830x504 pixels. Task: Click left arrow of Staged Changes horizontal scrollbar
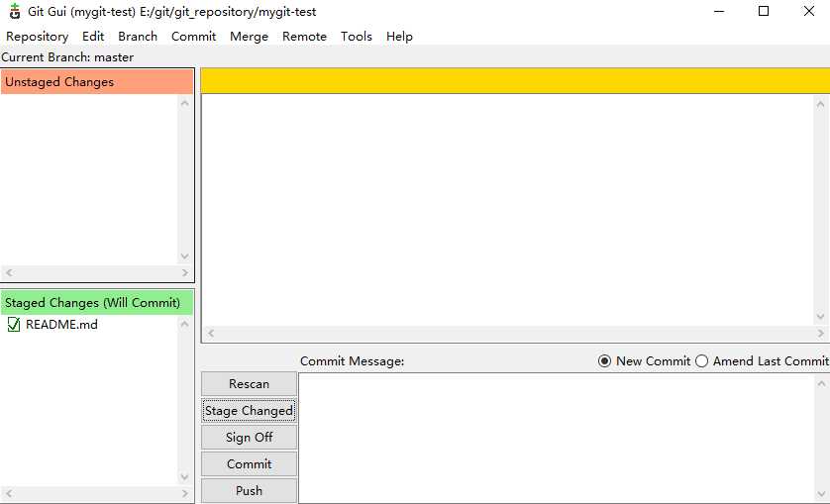pyautogui.click(x=9, y=493)
